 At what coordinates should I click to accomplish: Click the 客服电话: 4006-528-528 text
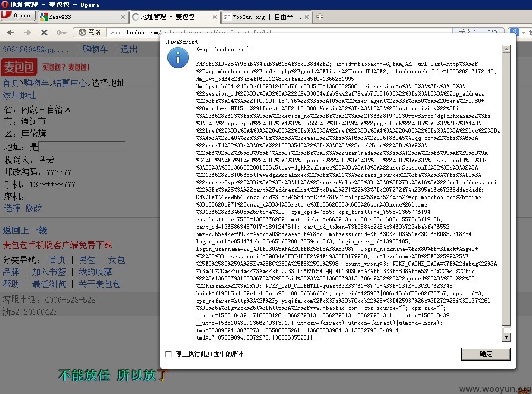(49, 300)
